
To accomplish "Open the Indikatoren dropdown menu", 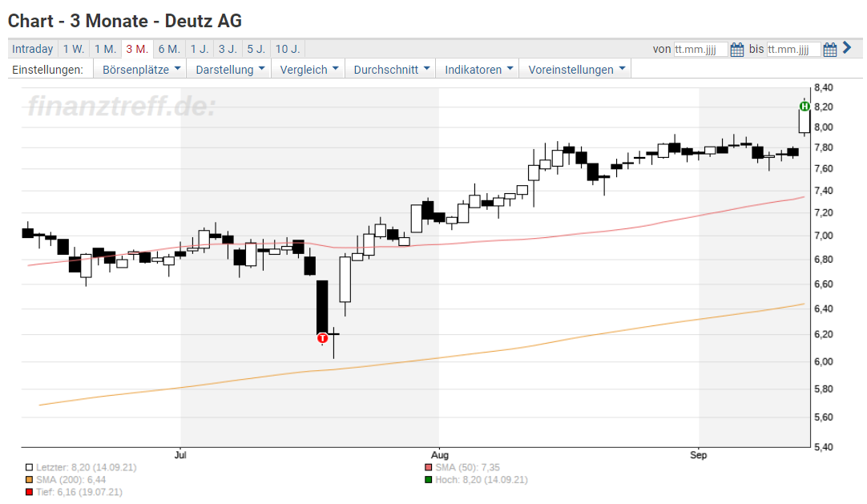I will tap(479, 70).
